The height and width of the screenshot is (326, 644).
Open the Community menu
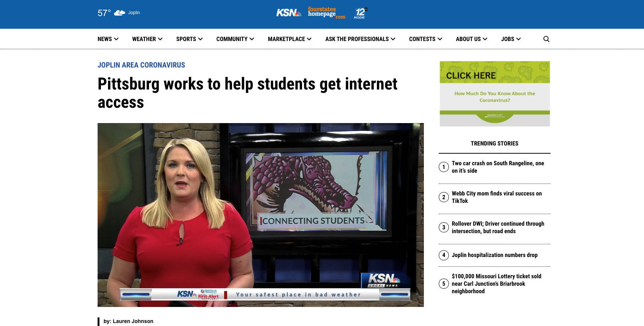pos(235,39)
